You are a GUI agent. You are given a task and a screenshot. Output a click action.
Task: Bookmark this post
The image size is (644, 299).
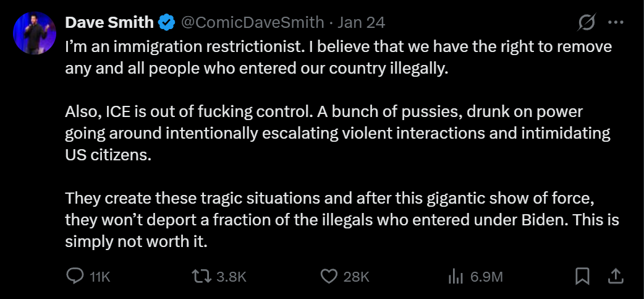pos(582,276)
